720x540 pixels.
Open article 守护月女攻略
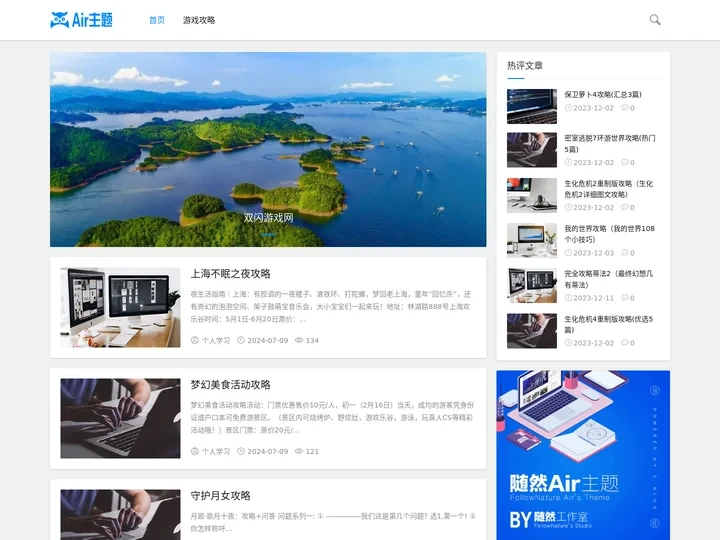click(x=220, y=496)
